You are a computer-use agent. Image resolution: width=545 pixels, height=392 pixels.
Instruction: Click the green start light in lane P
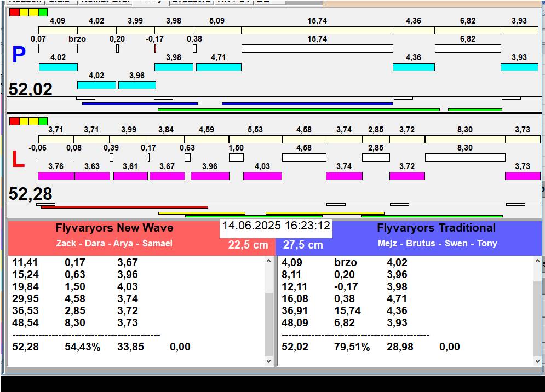pos(43,12)
